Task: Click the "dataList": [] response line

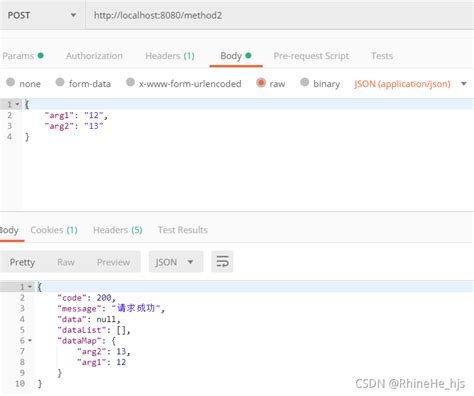Action: [x=94, y=330]
